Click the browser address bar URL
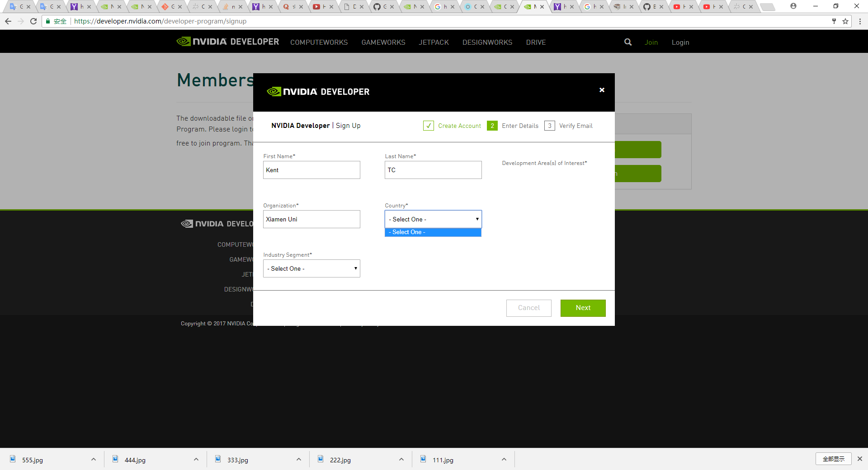868x470 pixels. tap(160, 21)
